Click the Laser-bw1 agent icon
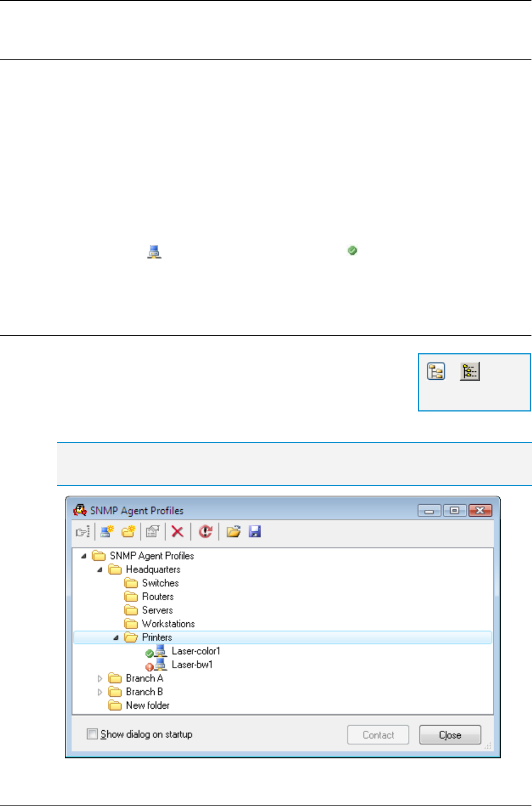Image resolution: width=532 pixels, height=806 pixels. pos(160,665)
